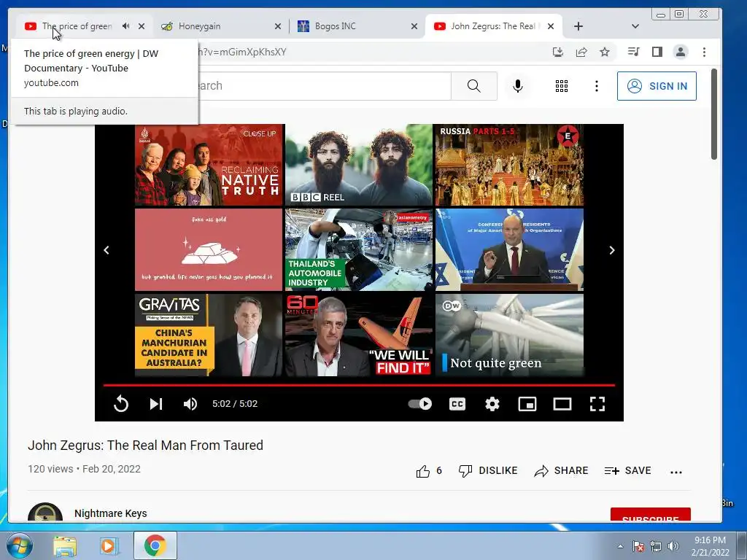Show hidden tray icons arrow
This screenshot has width=747, height=560.
click(x=620, y=546)
